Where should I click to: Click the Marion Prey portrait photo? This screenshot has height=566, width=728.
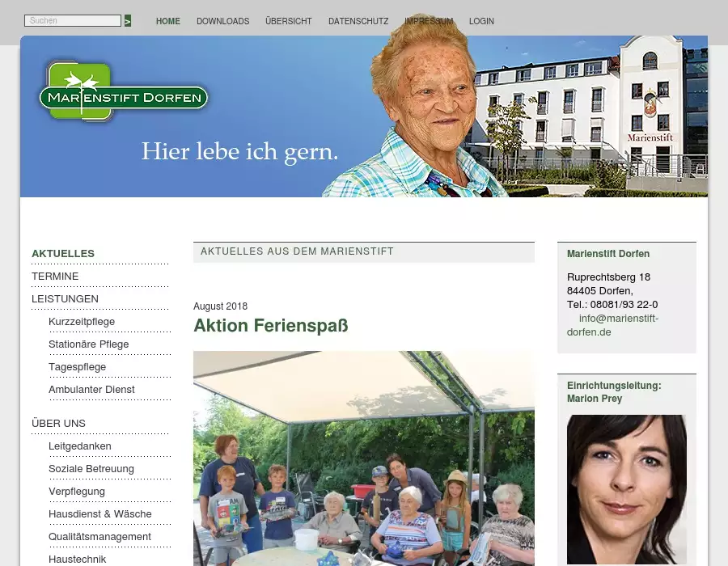click(x=627, y=489)
